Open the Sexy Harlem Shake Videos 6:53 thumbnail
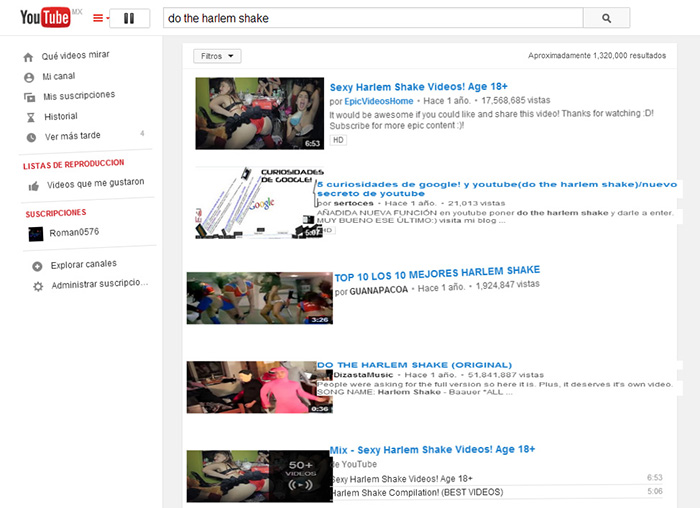This screenshot has height=508, width=700. pos(260,113)
